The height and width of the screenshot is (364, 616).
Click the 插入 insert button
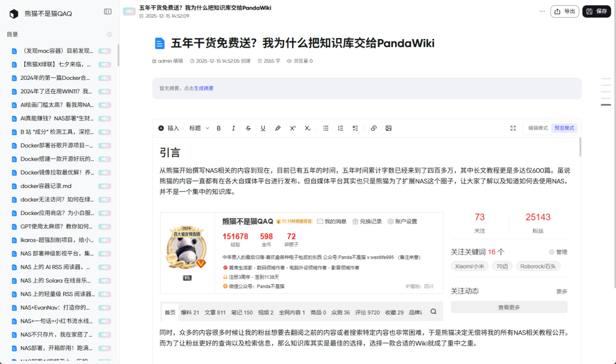point(168,128)
